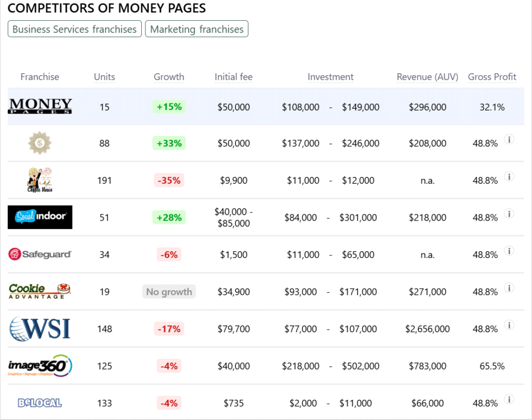Click the Initial fee column header
This screenshot has height=420, width=532.
point(233,77)
